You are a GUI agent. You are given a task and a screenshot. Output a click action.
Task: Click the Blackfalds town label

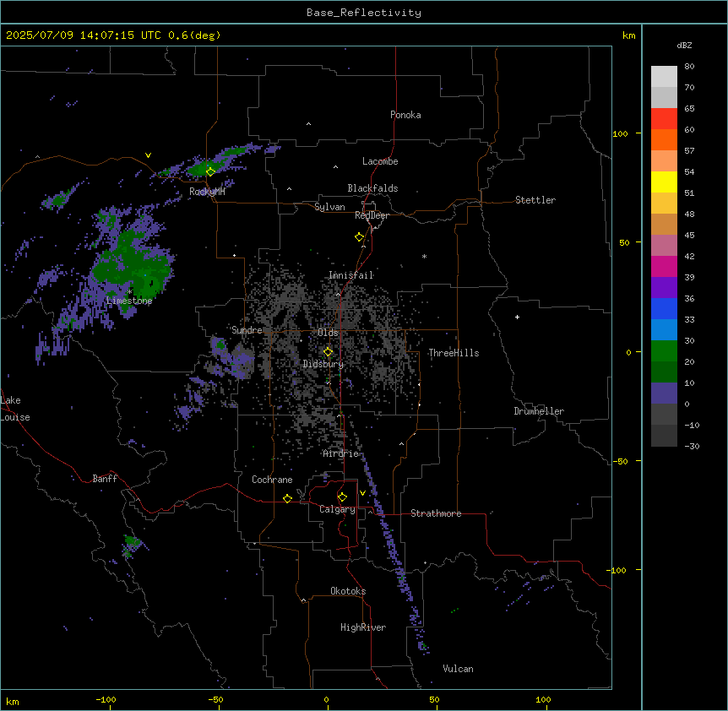point(372,188)
